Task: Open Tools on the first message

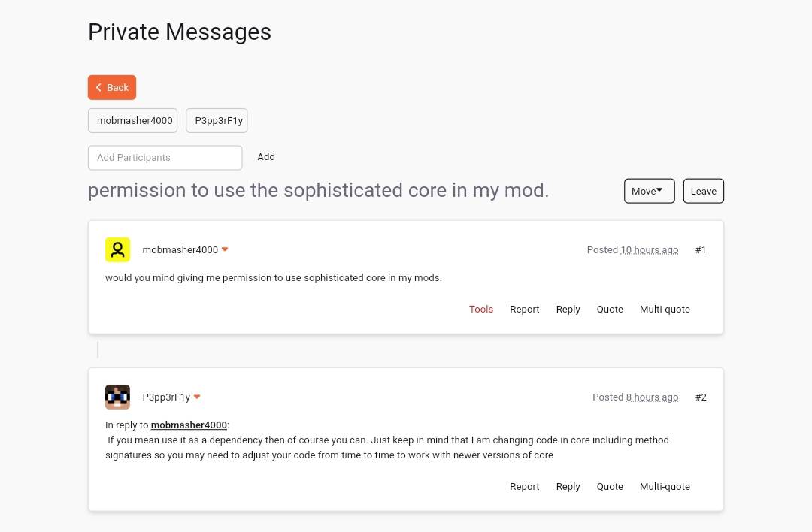Action: (x=481, y=310)
